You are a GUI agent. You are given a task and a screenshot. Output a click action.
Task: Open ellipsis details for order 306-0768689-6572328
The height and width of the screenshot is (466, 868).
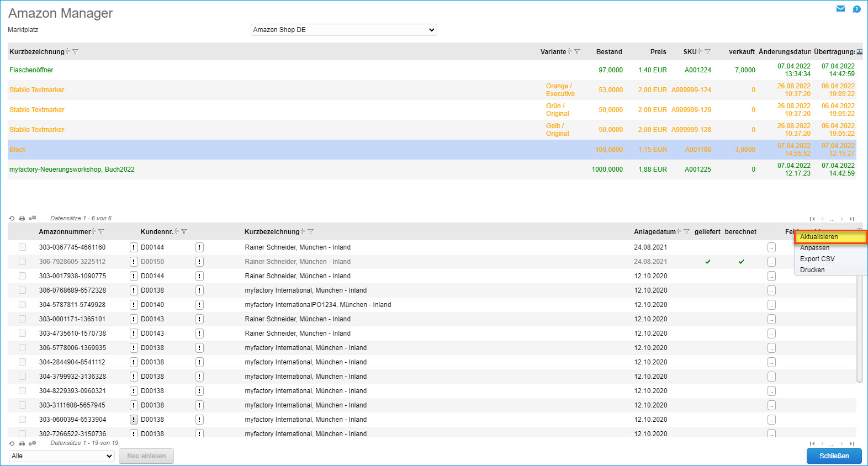point(771,290)
